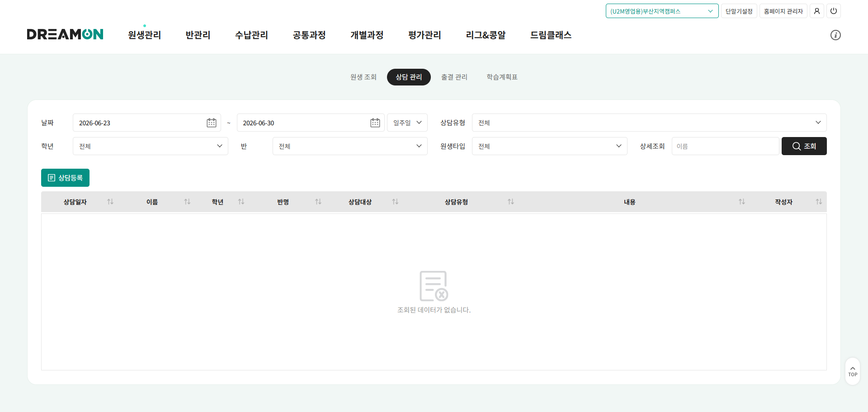Click the 상담일자 column header
Viewport: 868px width, 412px height.
pos(75,202)
